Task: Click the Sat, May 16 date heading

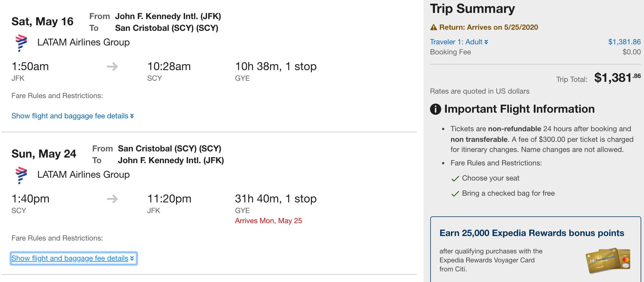Action: tap(42, 22)
